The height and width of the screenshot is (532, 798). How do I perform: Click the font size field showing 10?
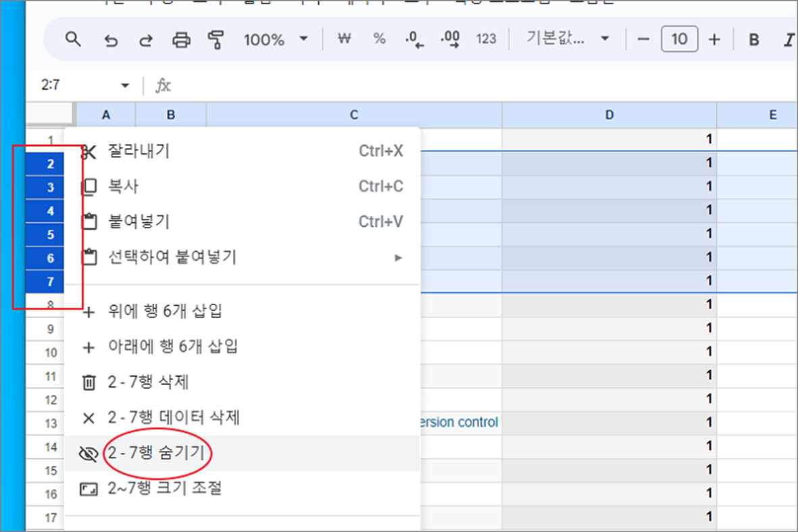click(x=679, y=39)
